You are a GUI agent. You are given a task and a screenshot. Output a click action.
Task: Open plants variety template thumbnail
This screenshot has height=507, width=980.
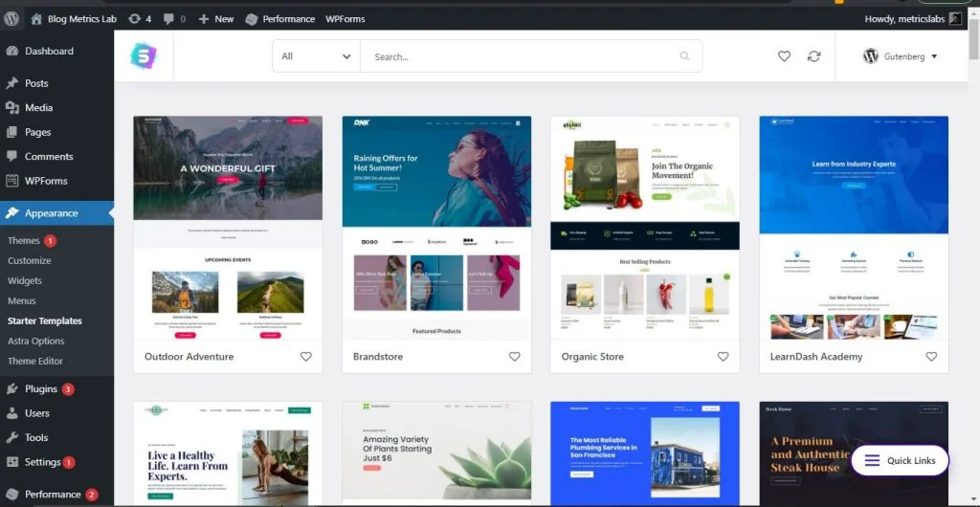point(436,453)
